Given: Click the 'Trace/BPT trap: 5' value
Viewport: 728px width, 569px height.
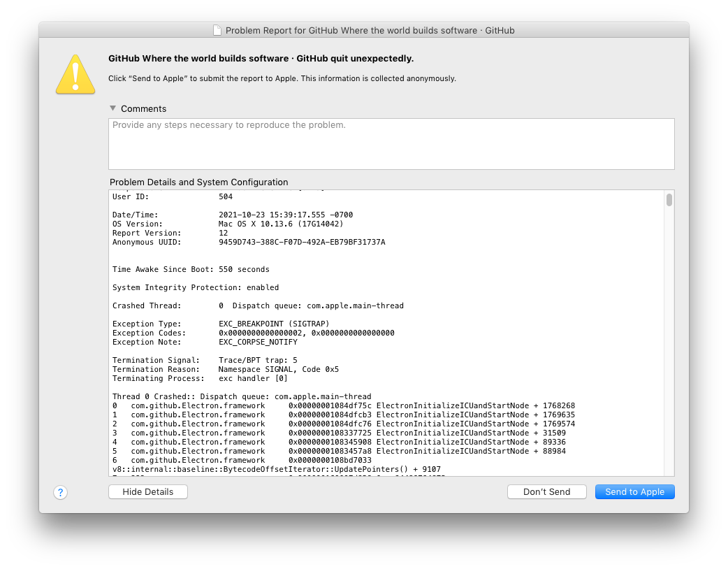Looking at the screenshot, I should point(258,360).
